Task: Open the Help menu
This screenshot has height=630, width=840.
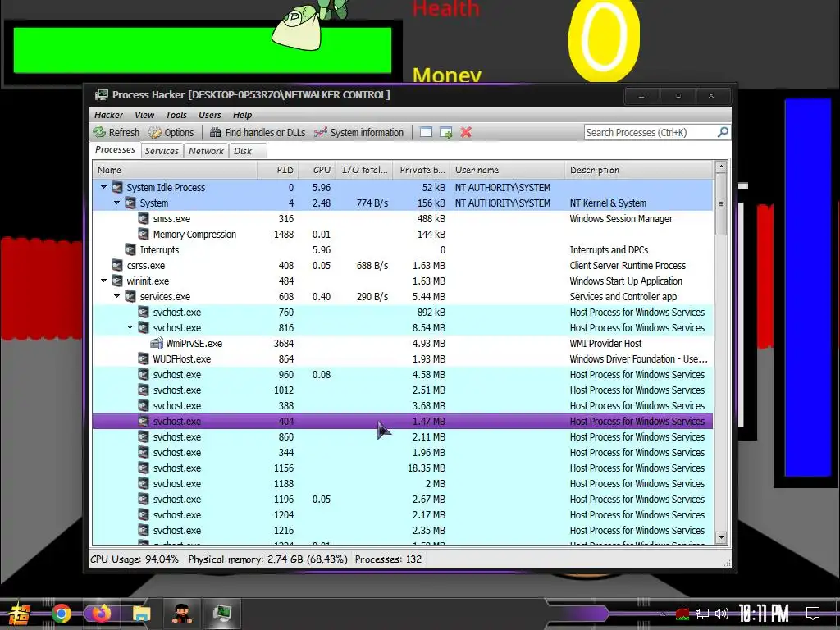Action: [242, 115]
